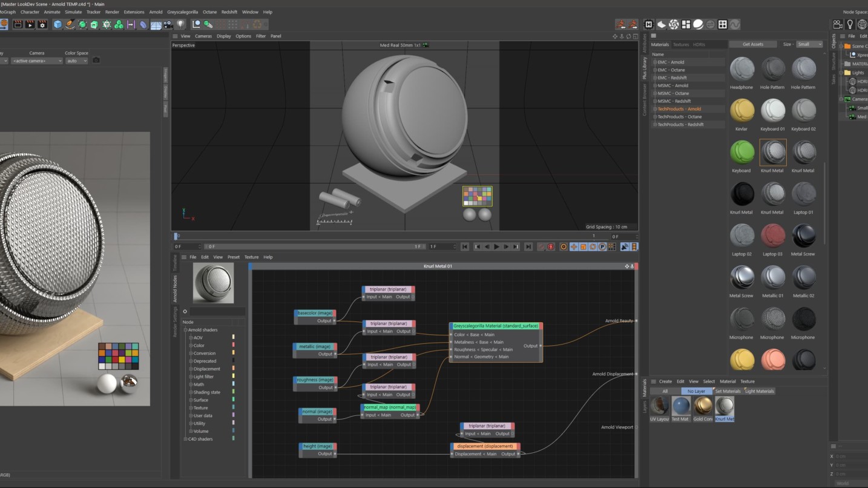Click the Kevlar gold material thumbnail
The image size is (868, 488).
741,111
